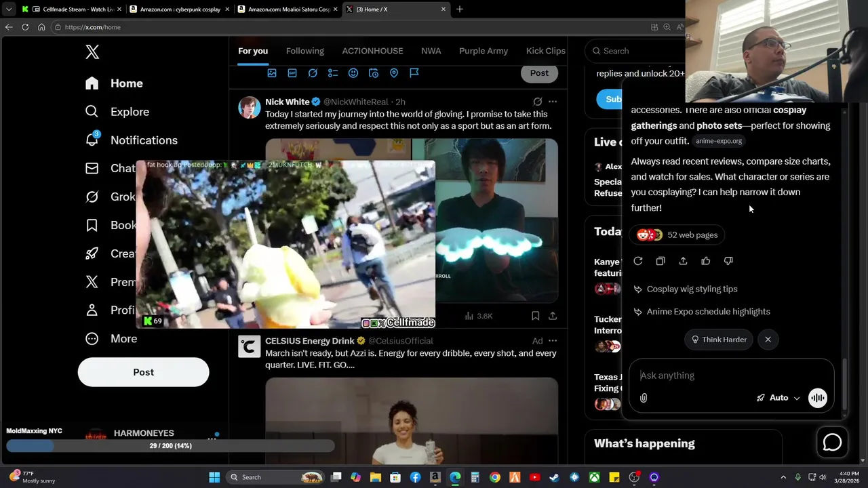Like the Grok response
The image size is (868, 488).
point(706,261)
